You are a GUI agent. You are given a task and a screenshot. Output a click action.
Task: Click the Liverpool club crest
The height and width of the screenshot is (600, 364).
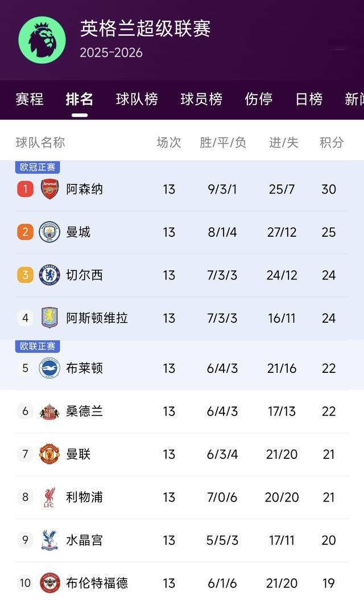click(x=49, y=497)
